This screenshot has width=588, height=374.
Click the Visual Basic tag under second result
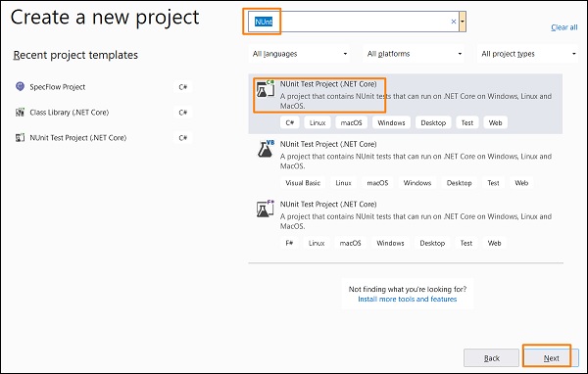pos(303,183)
